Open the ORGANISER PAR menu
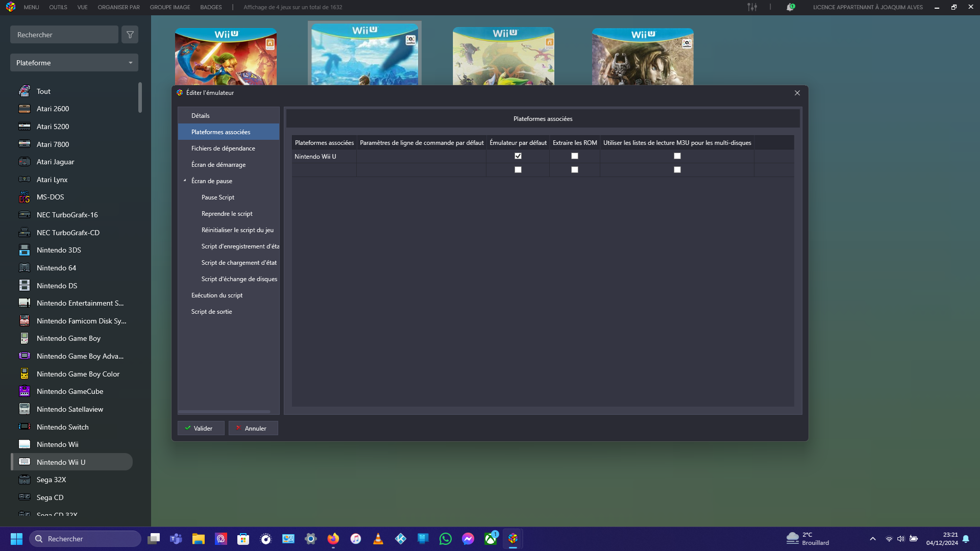Image resolution: width=980 pixels, height=551 pixels. pyautogui.click(x=118, y=7)
